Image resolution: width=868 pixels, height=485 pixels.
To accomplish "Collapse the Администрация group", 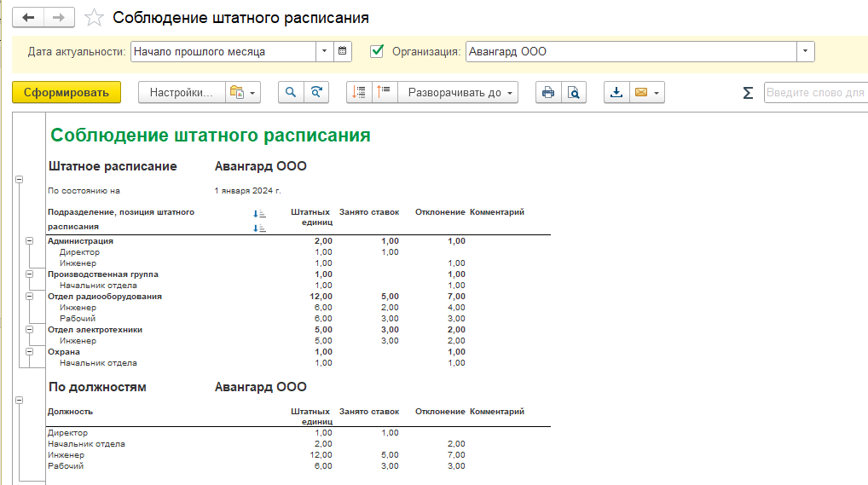I will 29,241.
